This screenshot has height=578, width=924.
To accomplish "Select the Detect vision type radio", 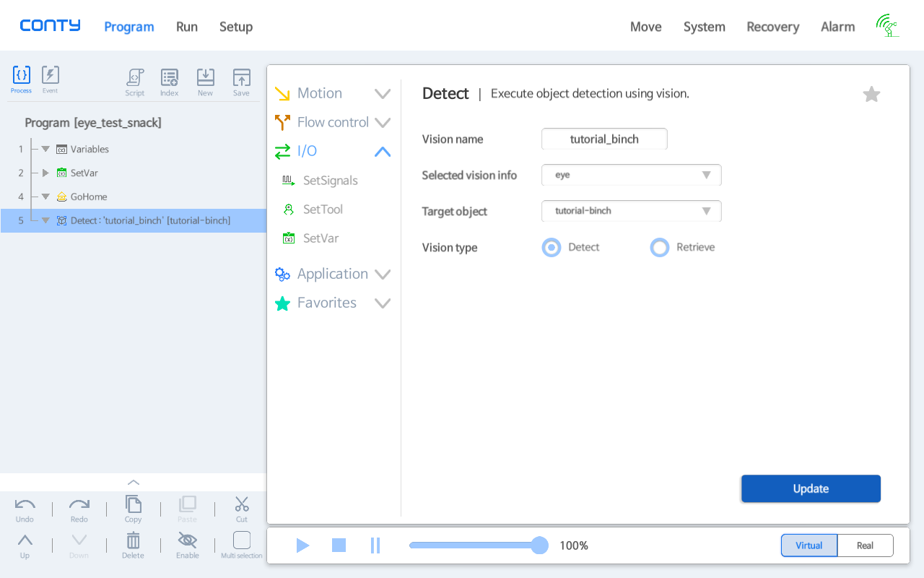I will 552,248.
